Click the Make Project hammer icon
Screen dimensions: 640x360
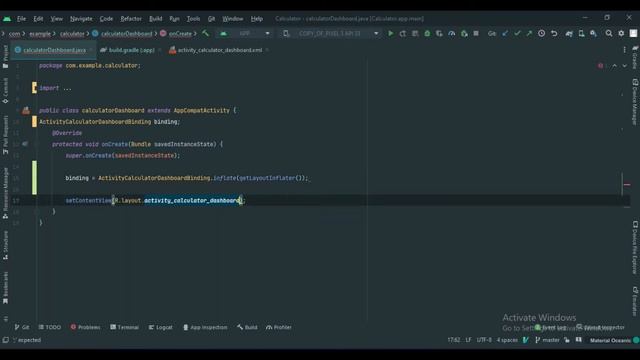(206, 33)
